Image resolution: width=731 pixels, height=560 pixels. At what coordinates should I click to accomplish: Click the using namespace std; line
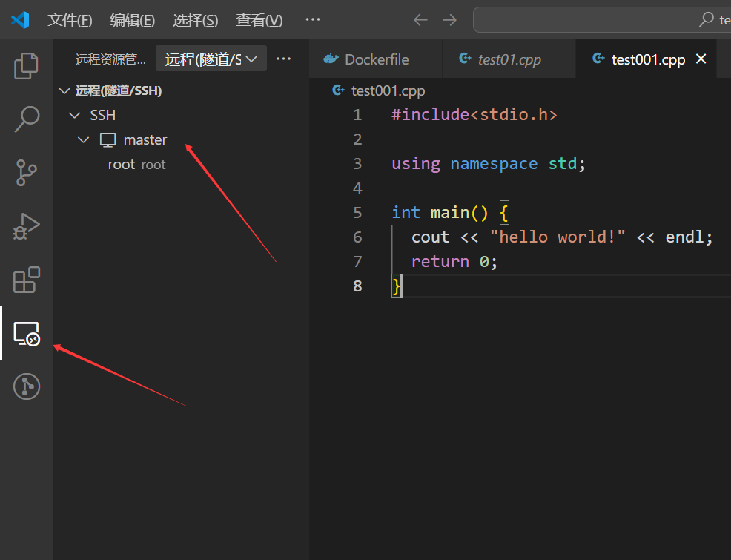[488, 164]
